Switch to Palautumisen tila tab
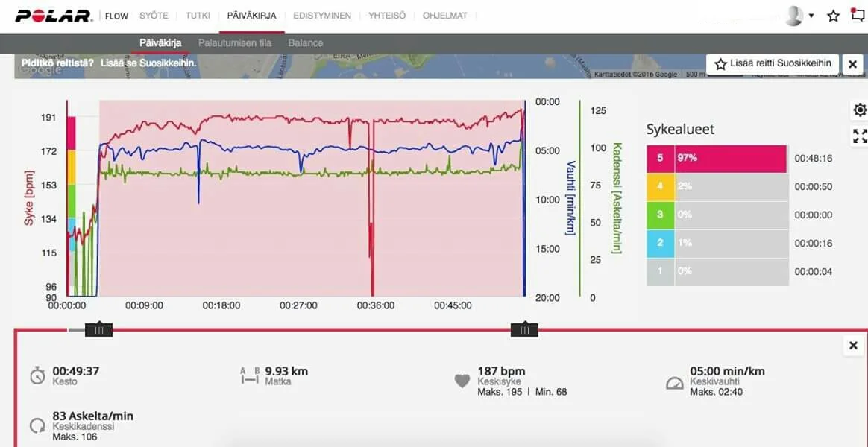Viewport: 868px width, 447px height. click(235, 43)
